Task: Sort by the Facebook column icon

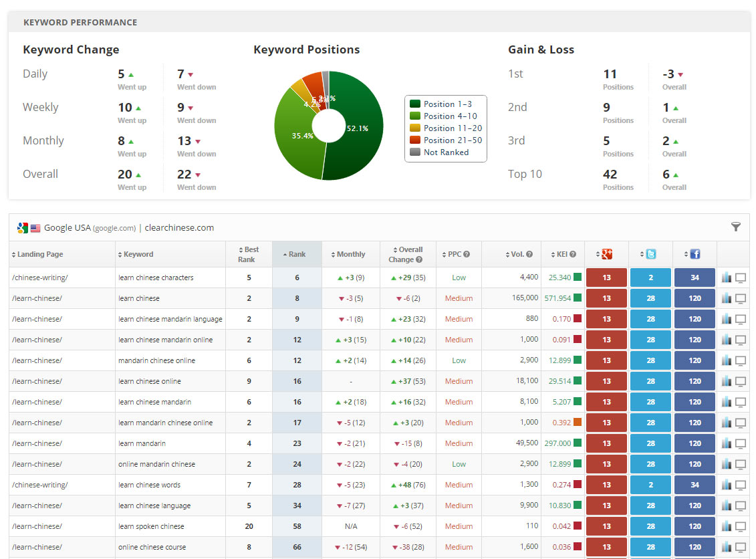Action: click(x=695, y=254)
